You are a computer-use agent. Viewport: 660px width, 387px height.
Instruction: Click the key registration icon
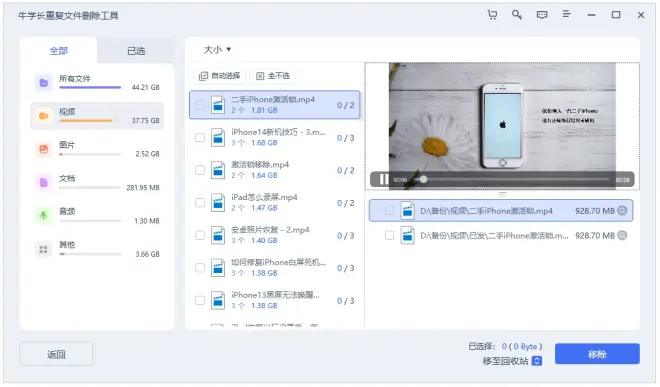click(x=517, y=15)
